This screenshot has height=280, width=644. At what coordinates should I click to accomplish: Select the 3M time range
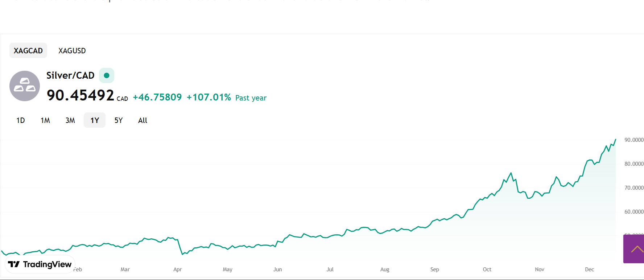[x=70, y=120]
